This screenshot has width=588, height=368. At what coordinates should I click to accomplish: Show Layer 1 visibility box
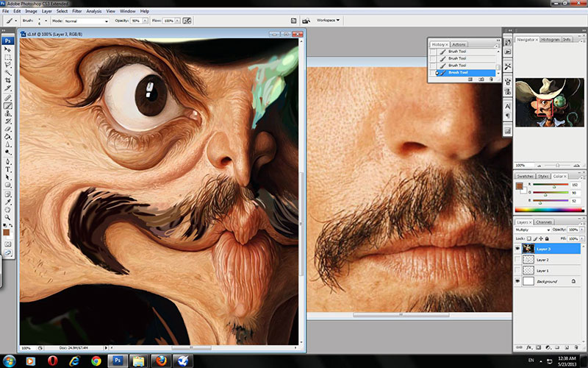[517, 270]
